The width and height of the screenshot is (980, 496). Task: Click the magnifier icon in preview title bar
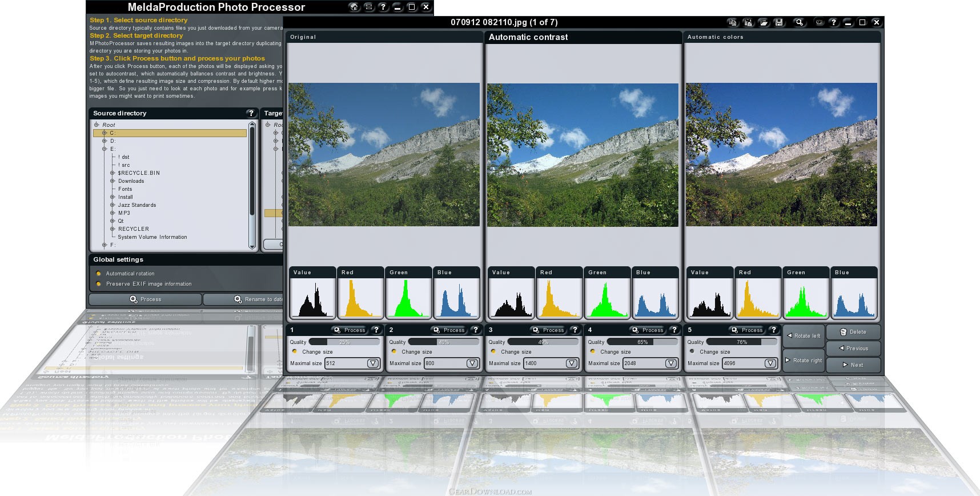click(x=800, y=22)
